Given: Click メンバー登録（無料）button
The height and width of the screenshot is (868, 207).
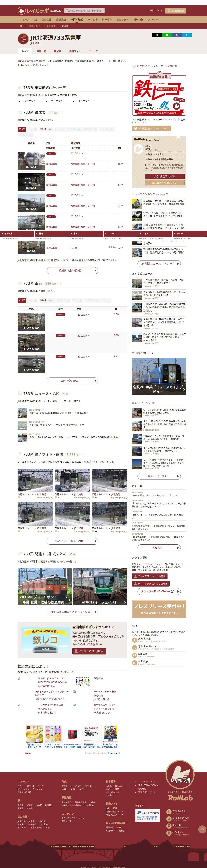Looking at the screenshot, I should click(89, 651).
